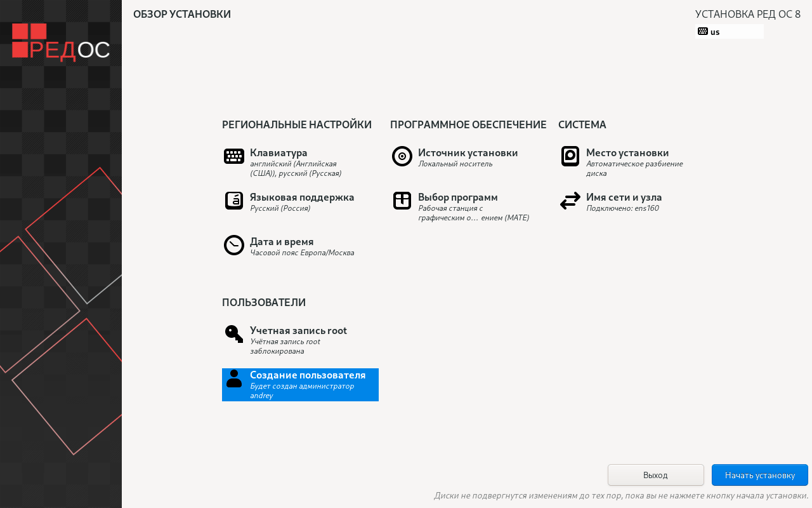Viewport: 812px width, 508px height.
Task: Click the key icon for root account
Action: click(234, 334)
